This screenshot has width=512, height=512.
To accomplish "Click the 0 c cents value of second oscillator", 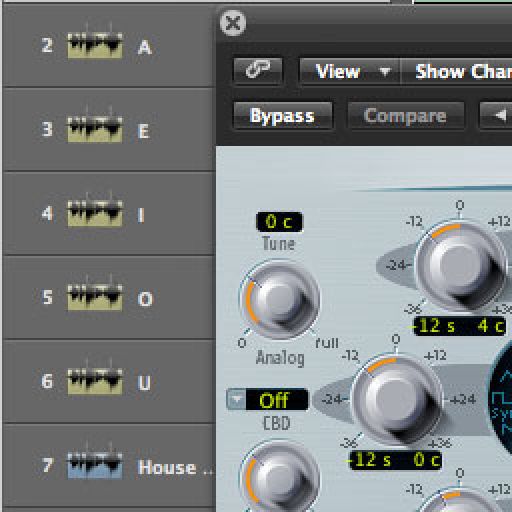I will pos(426,460).
